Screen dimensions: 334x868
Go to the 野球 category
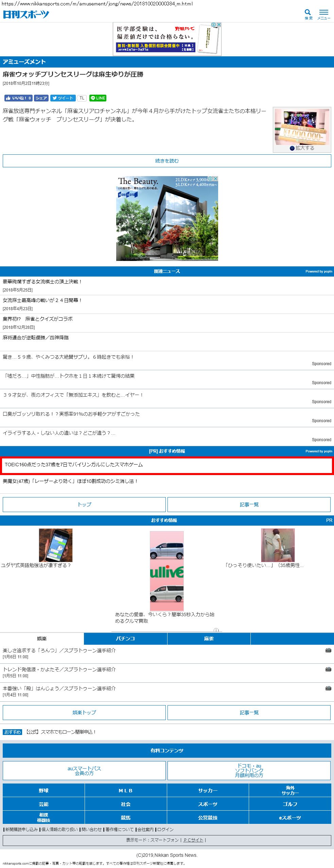(43, 790)
